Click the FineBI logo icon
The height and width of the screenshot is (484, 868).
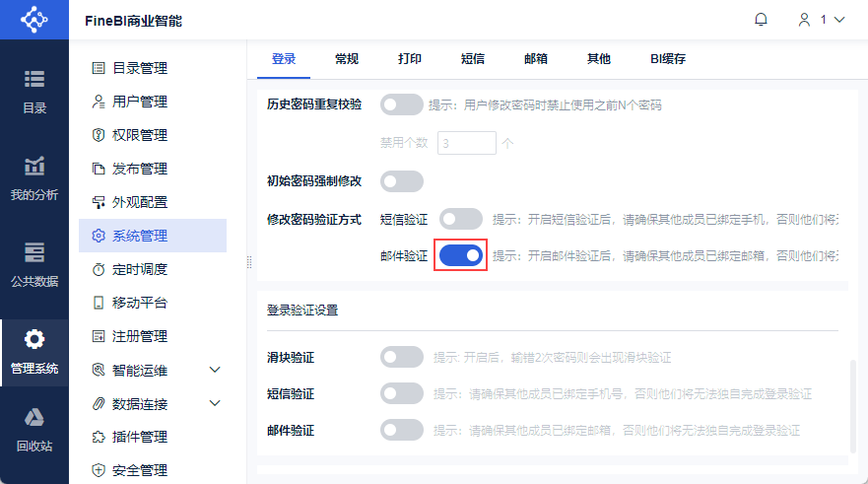(33, 20)
